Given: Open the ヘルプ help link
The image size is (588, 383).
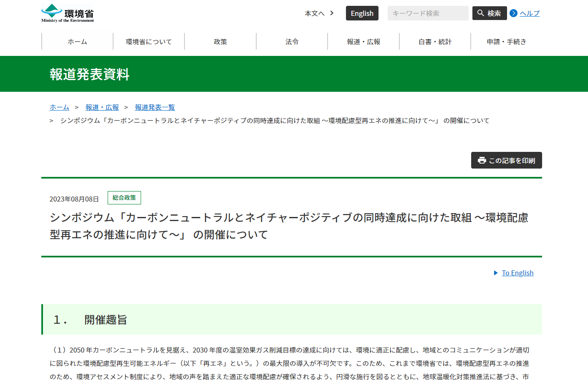Looking at the screenshot, I should click(530, 13).
